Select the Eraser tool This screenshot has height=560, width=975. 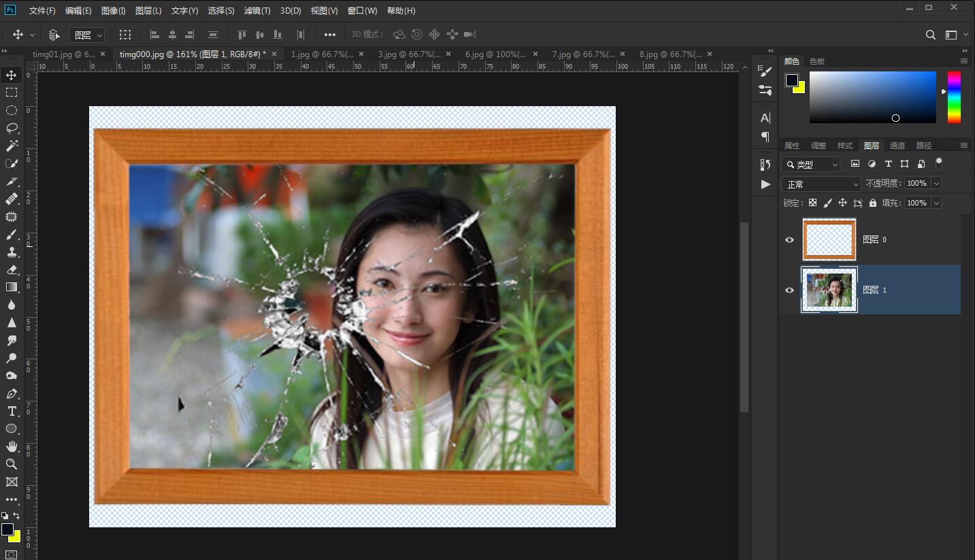[12, 269]
